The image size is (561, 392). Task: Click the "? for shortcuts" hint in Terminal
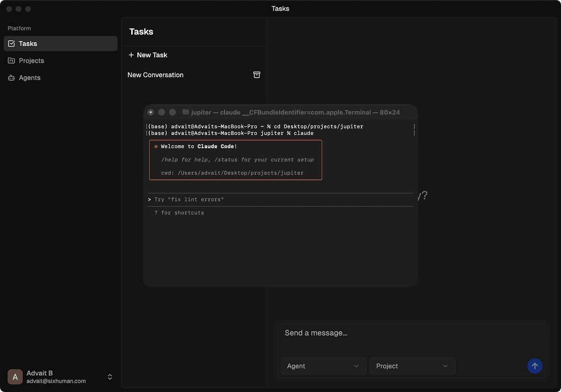pyautogui.click(x=179, y=213)
